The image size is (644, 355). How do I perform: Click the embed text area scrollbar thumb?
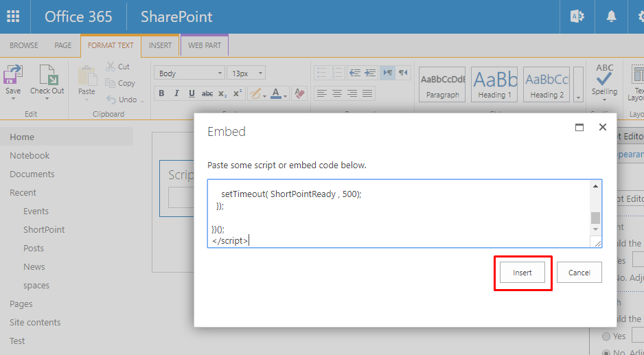(595, 218)
